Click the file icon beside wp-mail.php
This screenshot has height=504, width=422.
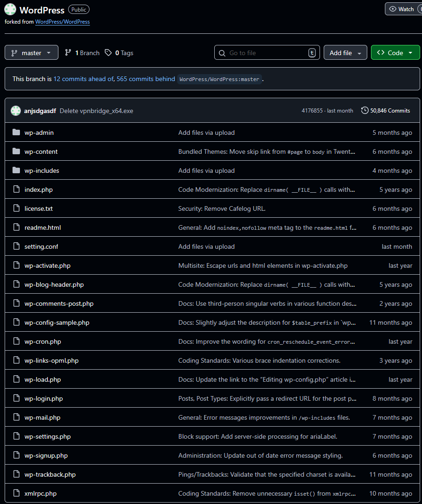coord(16,417)
